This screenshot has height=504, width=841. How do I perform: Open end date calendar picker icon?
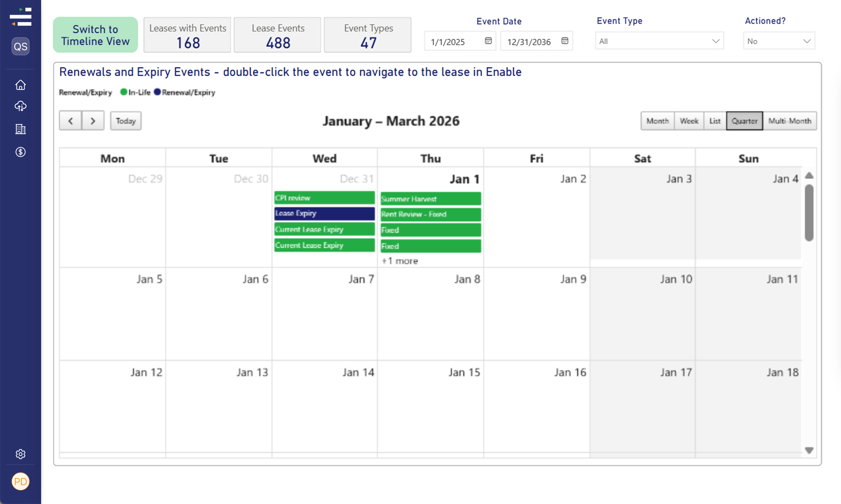click(565, 41)
